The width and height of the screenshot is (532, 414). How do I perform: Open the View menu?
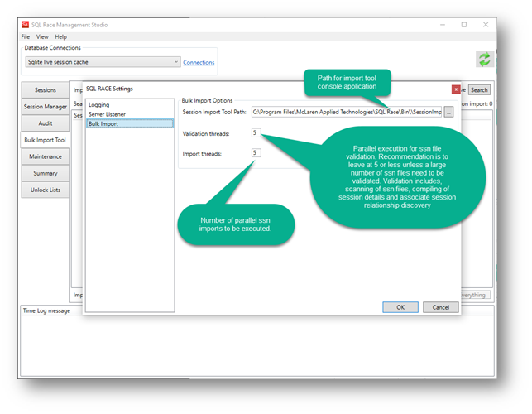[x=42, y=36]
